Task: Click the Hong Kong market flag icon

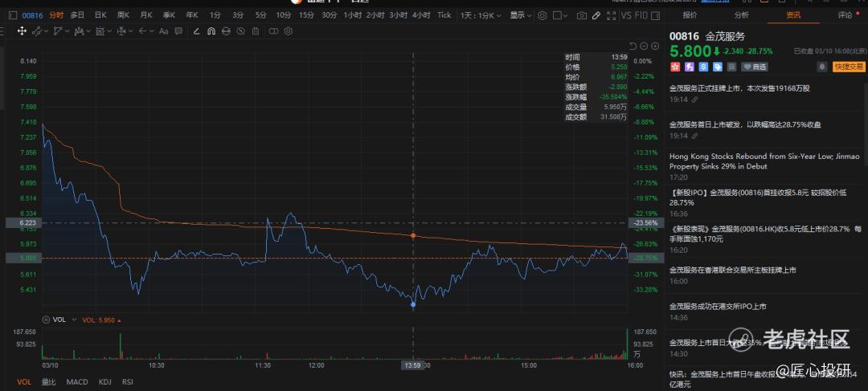Action: [674, 67]
